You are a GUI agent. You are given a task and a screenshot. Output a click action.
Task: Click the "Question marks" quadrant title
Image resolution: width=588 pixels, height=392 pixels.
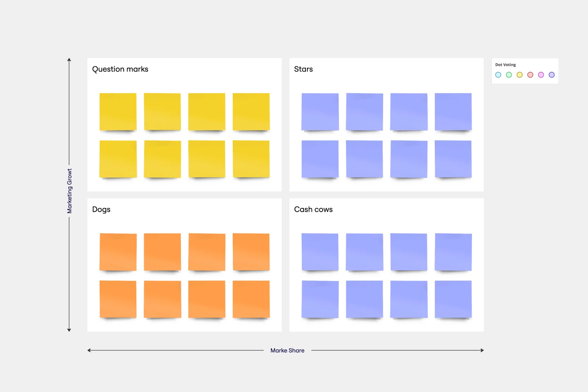[120, 69]
